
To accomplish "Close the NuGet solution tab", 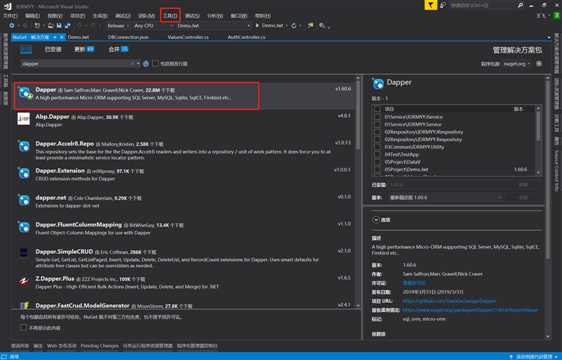I will coord(62,37).
